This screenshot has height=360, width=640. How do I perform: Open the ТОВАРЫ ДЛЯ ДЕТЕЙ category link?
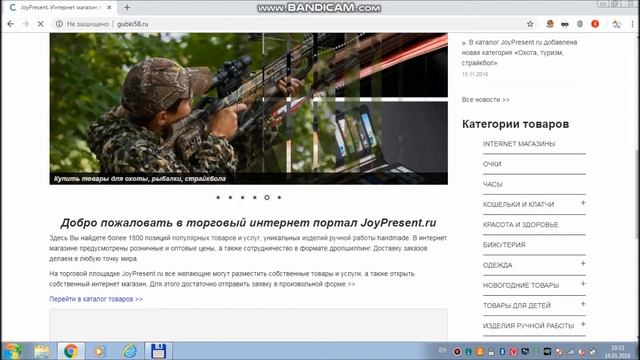coord(517,306)
